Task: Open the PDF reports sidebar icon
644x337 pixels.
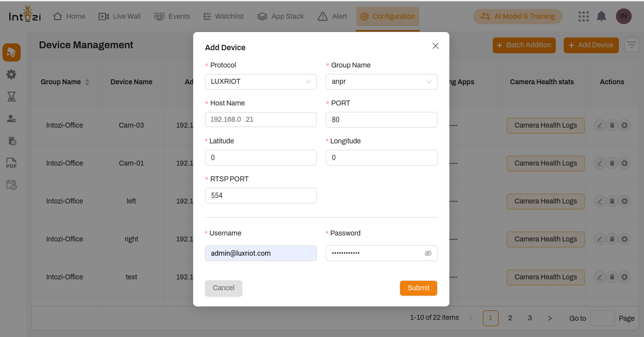Action: click(11, 163)
